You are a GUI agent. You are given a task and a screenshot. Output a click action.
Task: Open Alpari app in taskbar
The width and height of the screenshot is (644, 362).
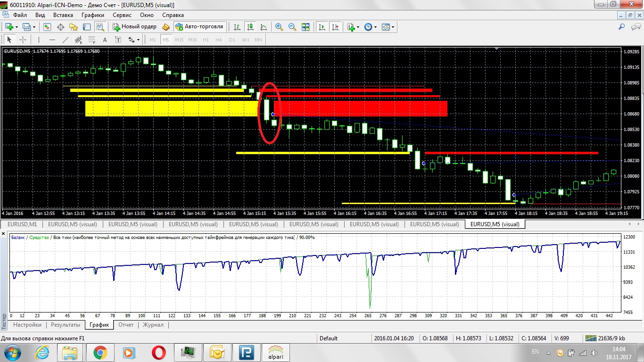coord(275,352)
